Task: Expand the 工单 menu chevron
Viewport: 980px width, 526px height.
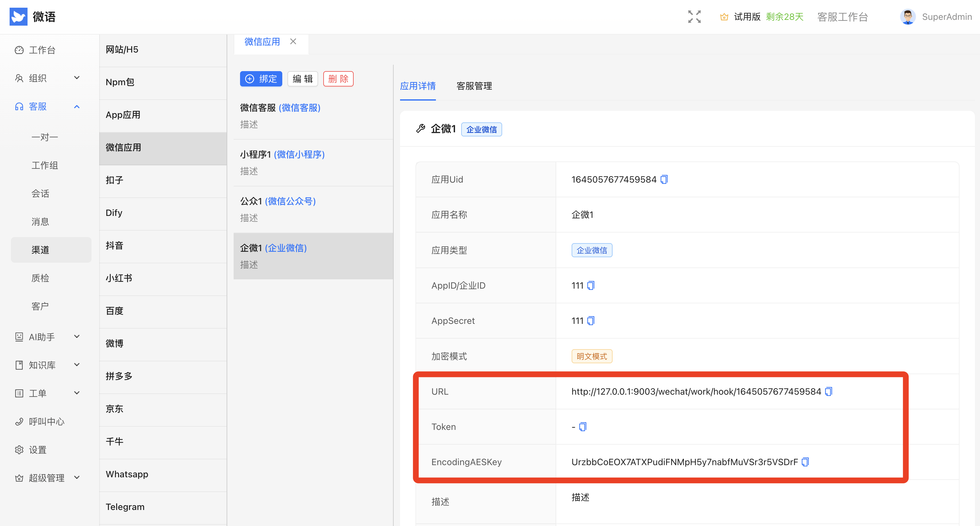Action: click(77, 393)
